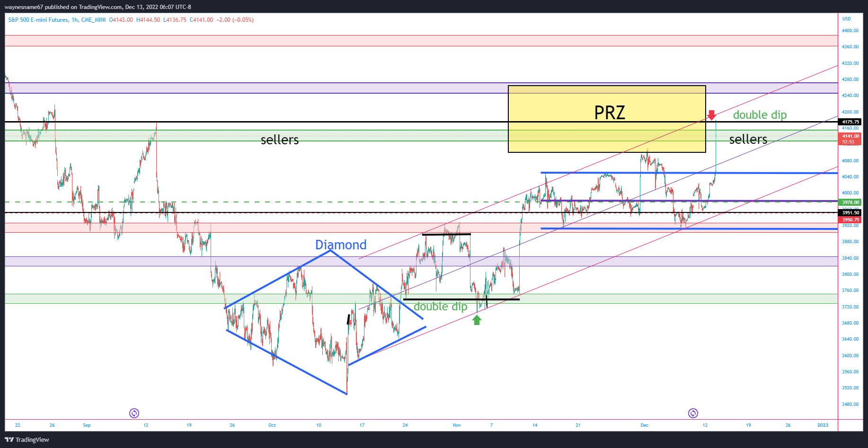Click the 7 date label on the time axis
The width and height of the screenshot is (868, 448).
tap(492, 425)
